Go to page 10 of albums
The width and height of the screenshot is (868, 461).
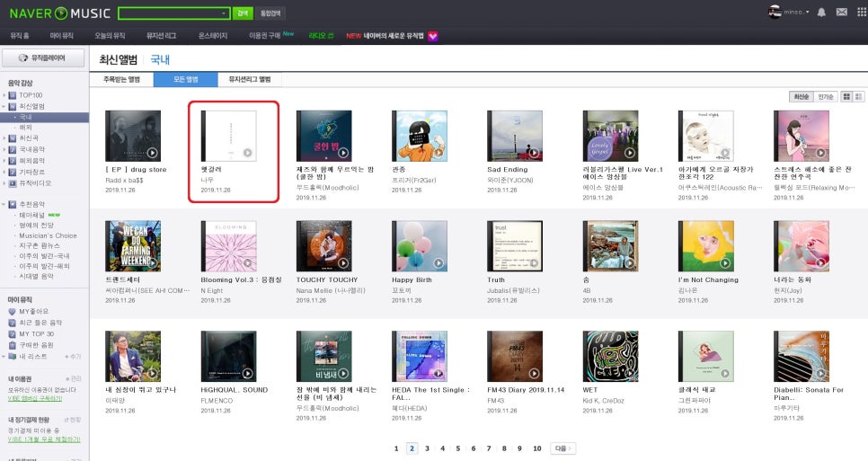click(537, 448)
